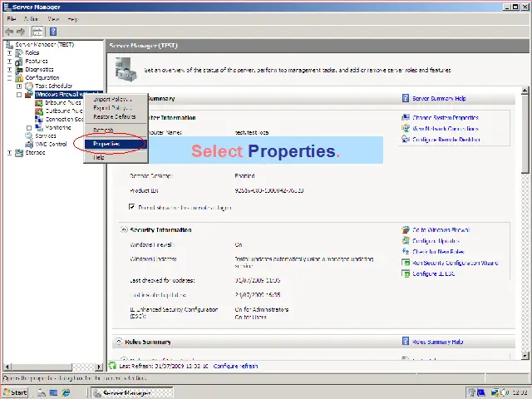Click the green refresh icon in status line

[x=112, y=366]
